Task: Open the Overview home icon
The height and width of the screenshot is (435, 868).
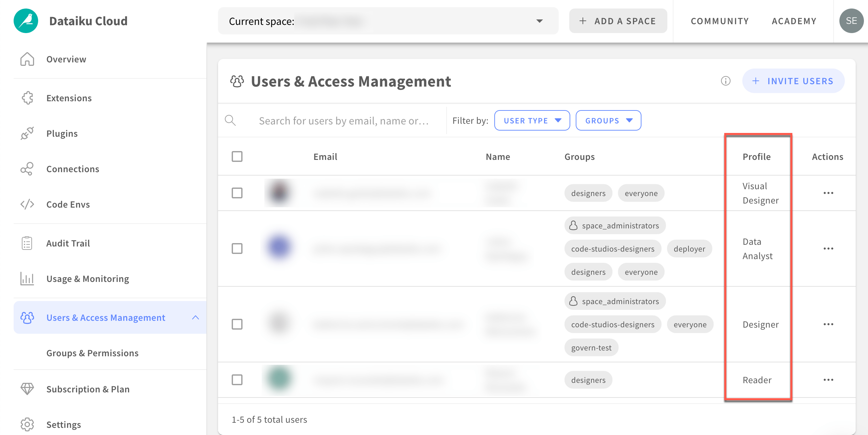Action: (27, 59)
